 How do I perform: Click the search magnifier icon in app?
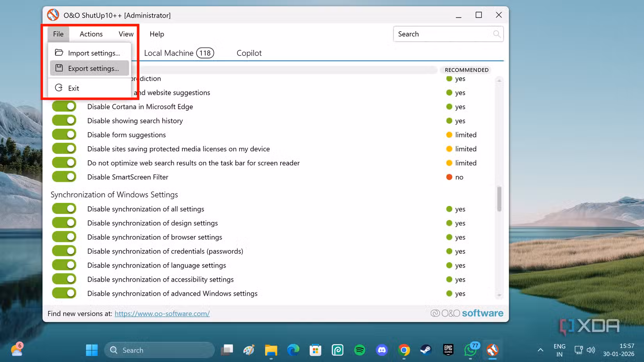pyautogui.click(x=496, y=34)
